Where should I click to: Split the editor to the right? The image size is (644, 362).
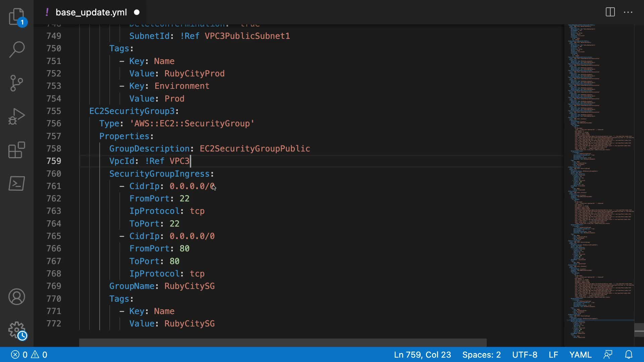click(610, 12)
